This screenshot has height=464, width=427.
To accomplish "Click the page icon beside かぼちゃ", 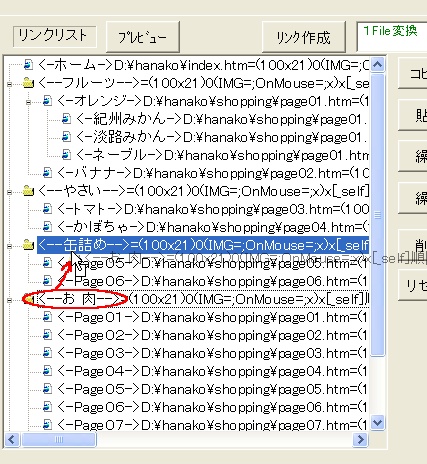I will point(47,227).
